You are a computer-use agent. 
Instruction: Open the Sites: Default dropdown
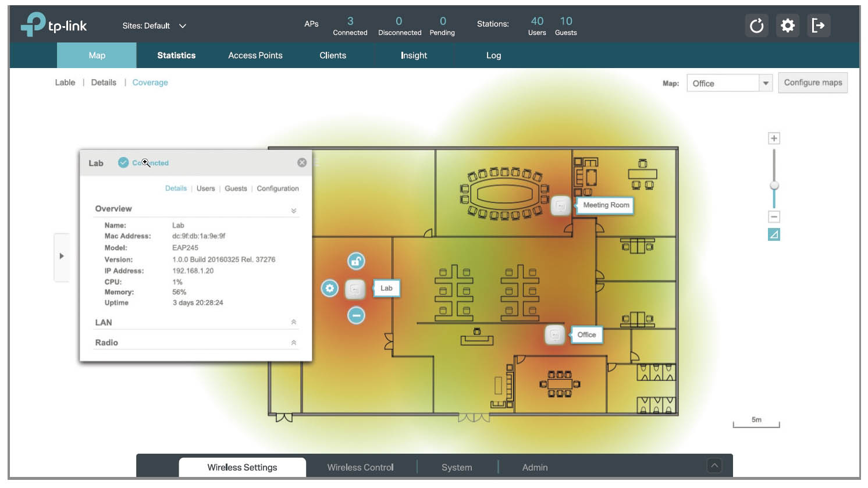click(x=154, y=26)
